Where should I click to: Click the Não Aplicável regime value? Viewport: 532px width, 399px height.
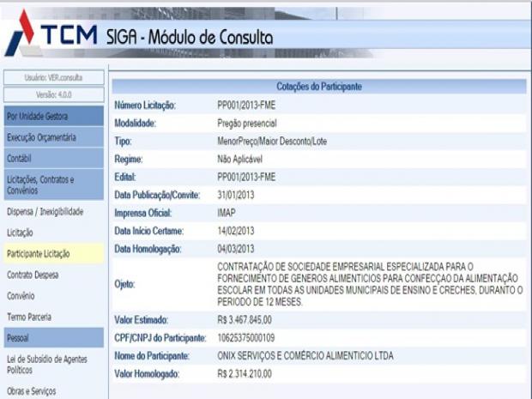[x=240, y=159]
